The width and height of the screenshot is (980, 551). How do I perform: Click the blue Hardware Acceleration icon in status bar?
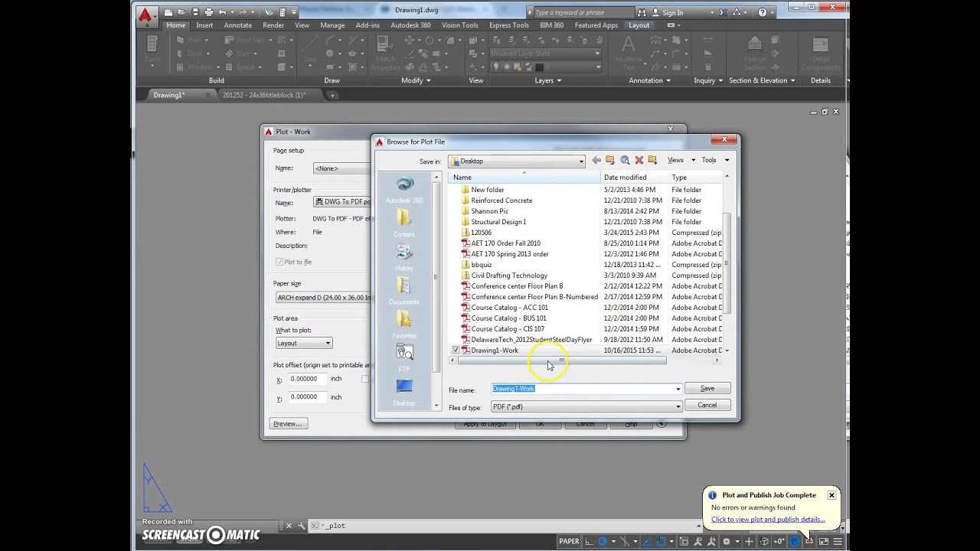click(795, 541)
